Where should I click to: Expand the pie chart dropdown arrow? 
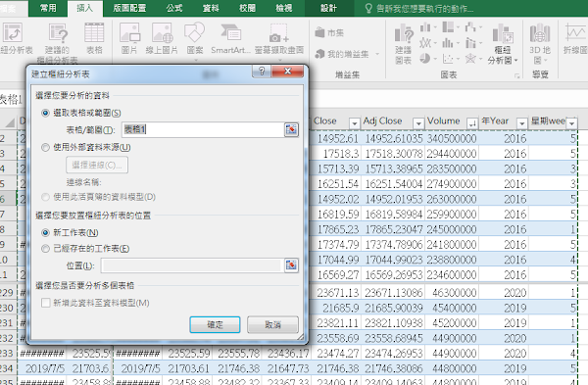pos(435,59)
